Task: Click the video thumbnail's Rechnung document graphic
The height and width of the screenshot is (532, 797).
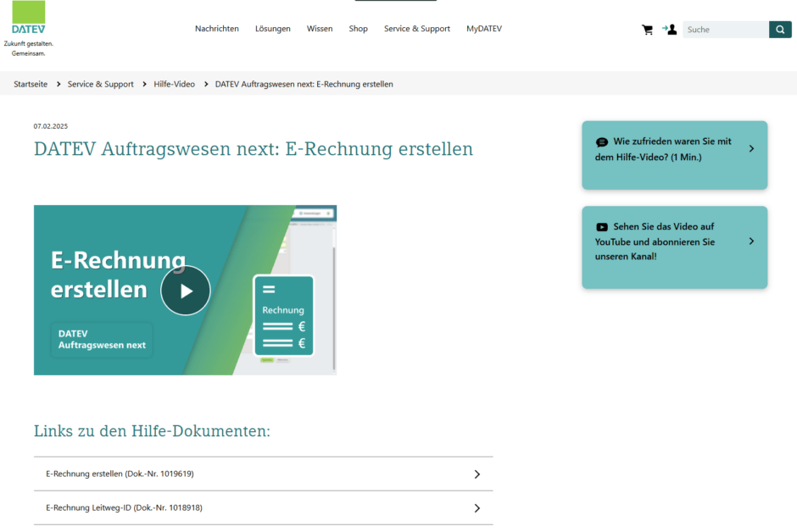Action: point(284,316)
